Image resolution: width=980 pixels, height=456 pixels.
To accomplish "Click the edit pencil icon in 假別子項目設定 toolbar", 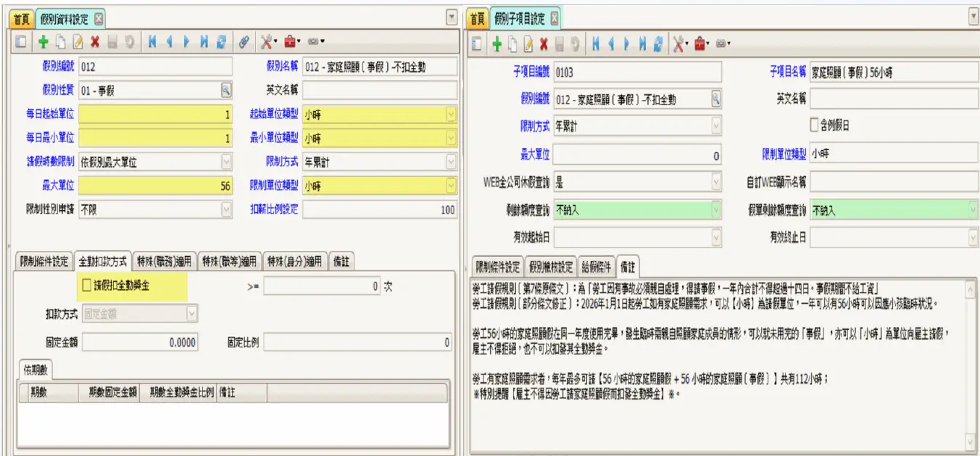I will [528, 44].
